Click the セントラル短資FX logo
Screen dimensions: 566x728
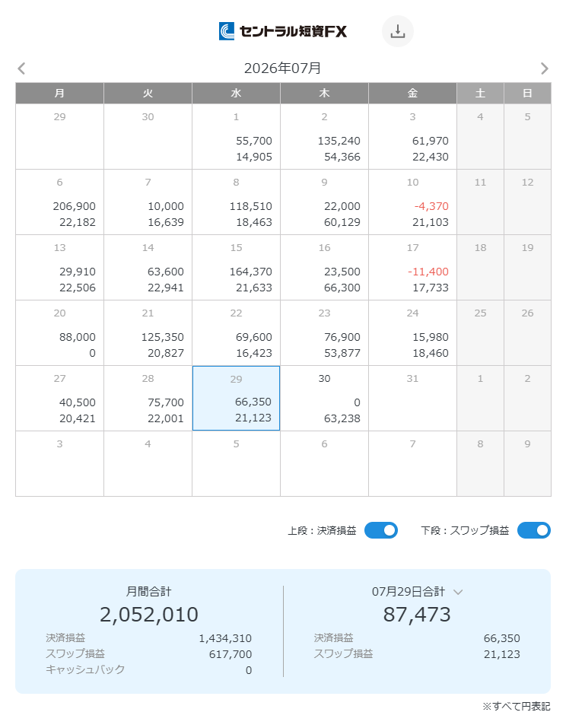[x=283, y=31]
